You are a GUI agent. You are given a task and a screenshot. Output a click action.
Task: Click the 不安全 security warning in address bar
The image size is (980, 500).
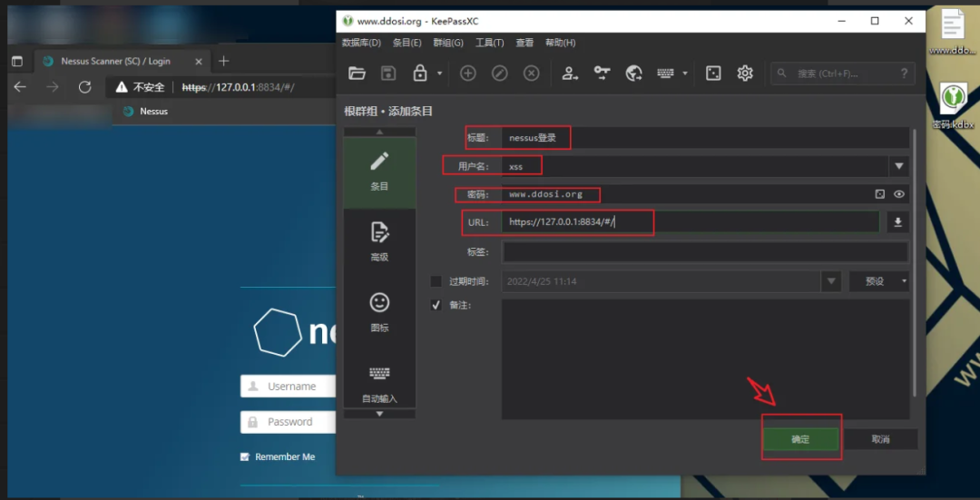tap(140, 87)
